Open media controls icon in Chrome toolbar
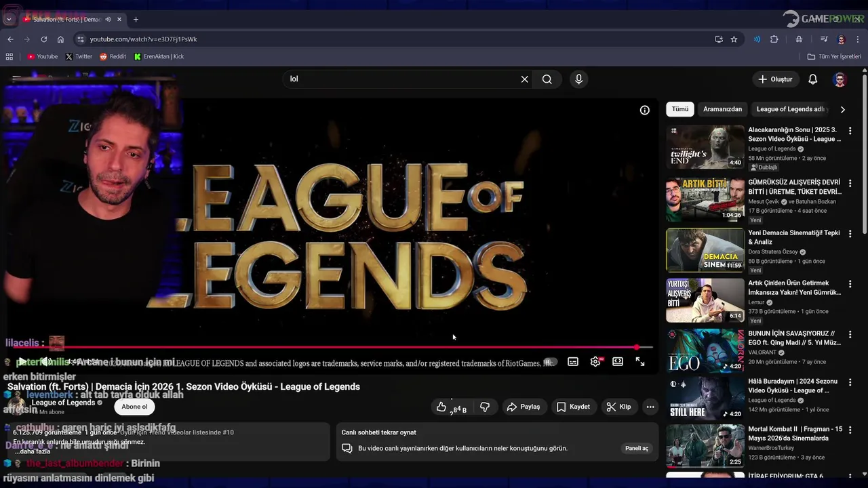This screenshot has height=488, width=868. (824, 39)
